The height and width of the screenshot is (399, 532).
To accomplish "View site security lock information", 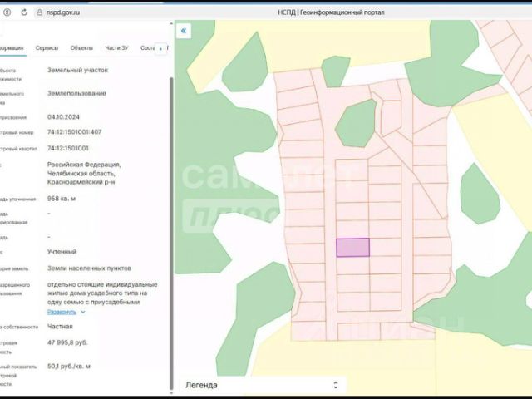I will coord(39,12).
